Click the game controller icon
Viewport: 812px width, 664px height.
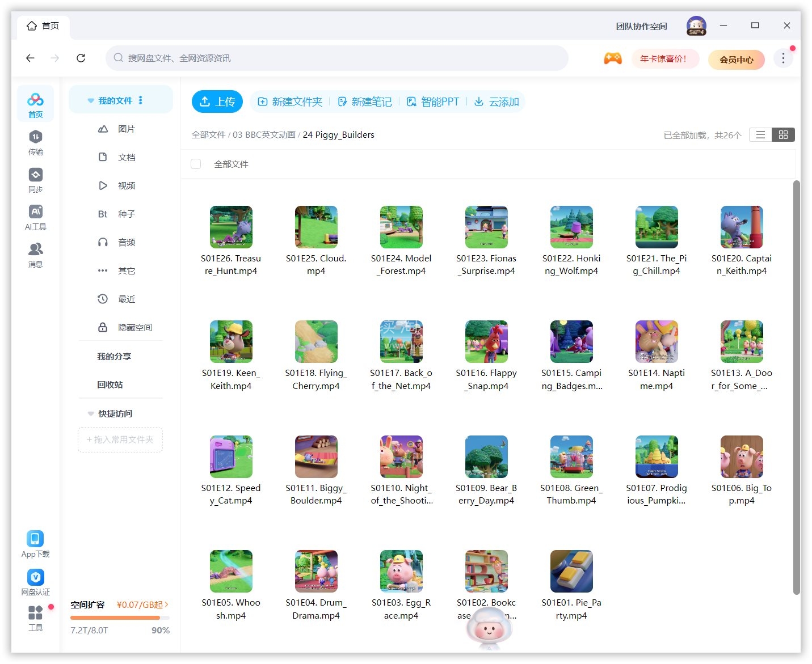tap(613, 58)
